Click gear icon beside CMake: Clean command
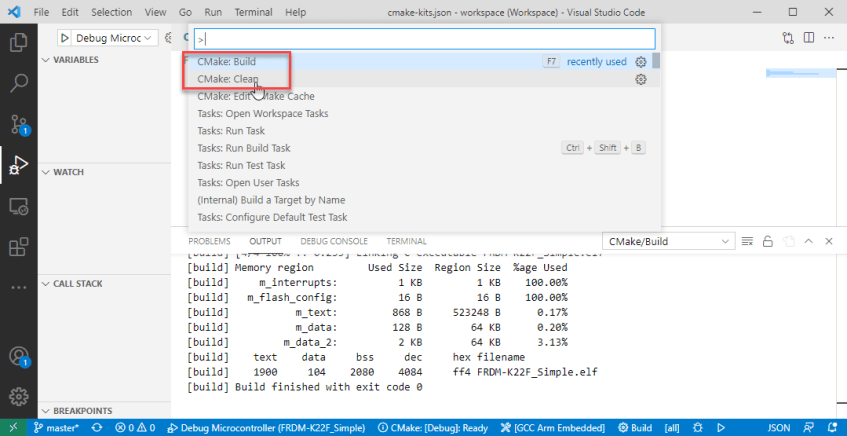 click(641, 79)
